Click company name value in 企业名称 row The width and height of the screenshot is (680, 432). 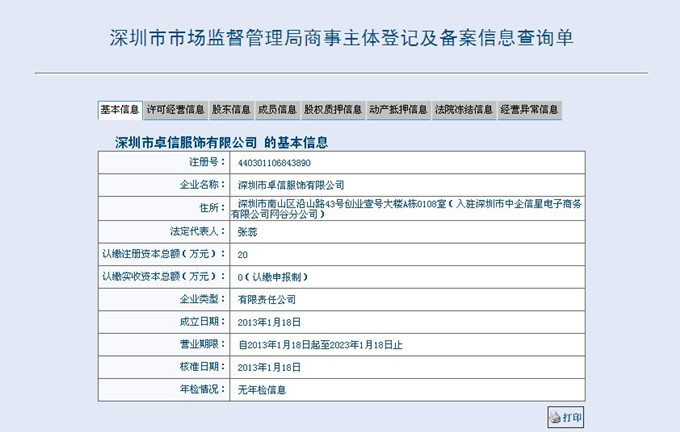click(291, 186)
